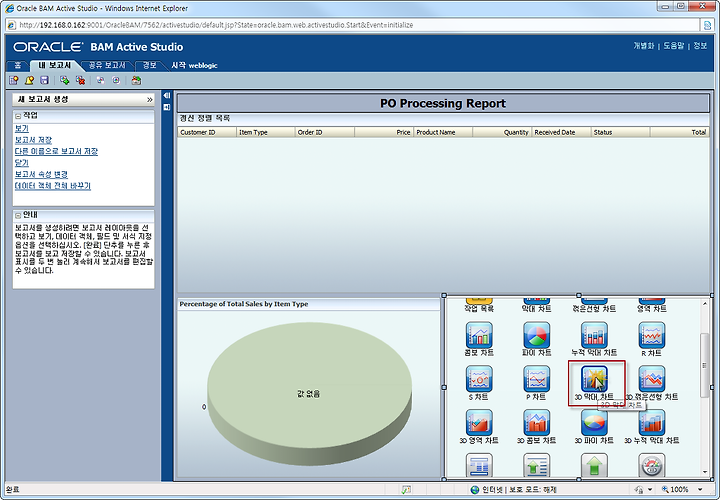Click the create alert bell toolbar icon
This screenshot has height=500, width=720.
click(29, 80)
